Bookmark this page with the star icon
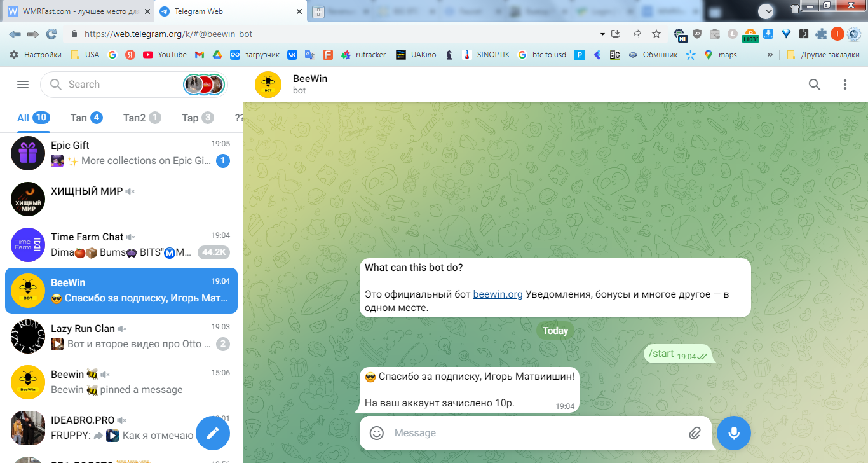868x463 pixels. pos(656,34)
